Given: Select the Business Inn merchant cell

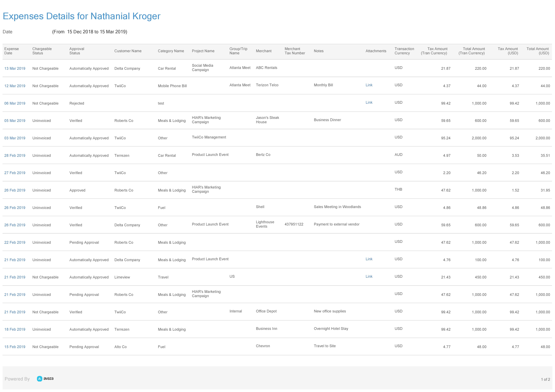Looking at the screenshot, I should coord(266,329).
